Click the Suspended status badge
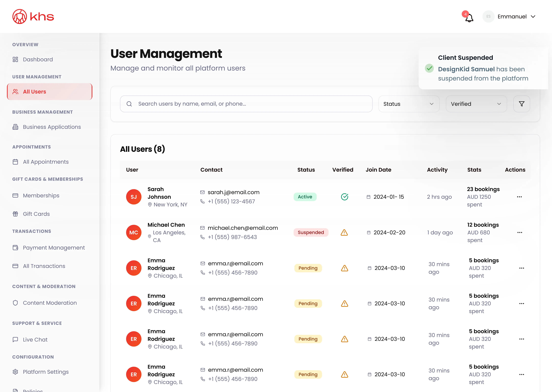 pyautogui.click(x=311, y=232)
